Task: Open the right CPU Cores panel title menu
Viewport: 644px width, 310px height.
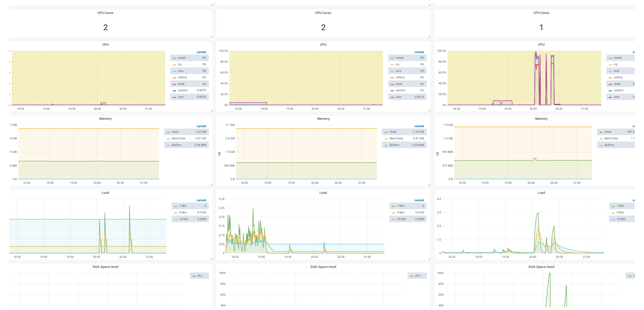Action: tap(541, 13)
